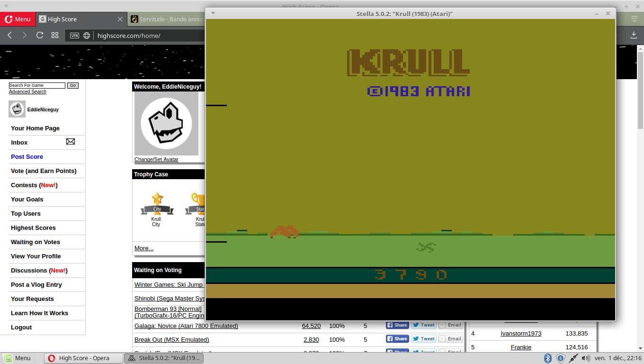This screenshot has height=364, width=644.
Task: Open the Stella window menu arrow
Action: coord(213,13)
